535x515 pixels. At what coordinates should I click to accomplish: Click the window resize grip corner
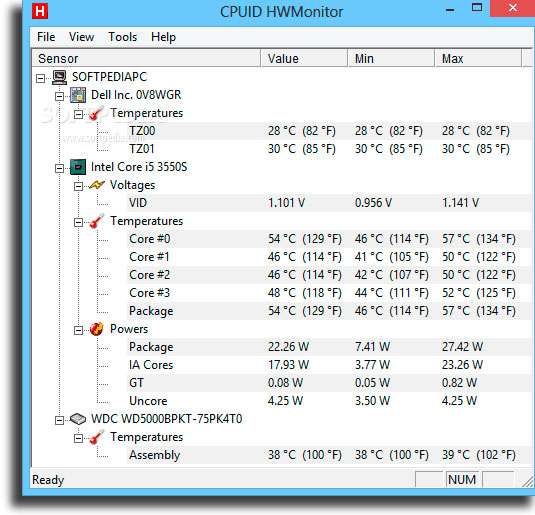[527, 481]
